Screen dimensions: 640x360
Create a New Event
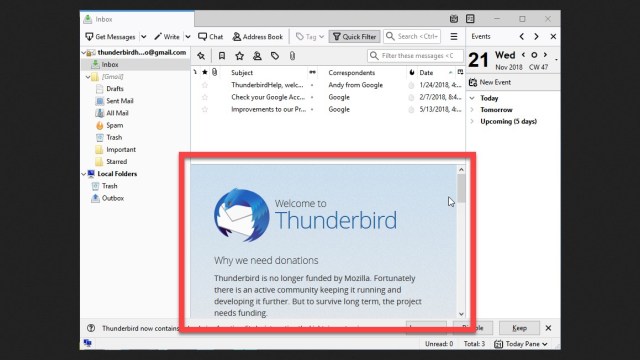[490, 82]
